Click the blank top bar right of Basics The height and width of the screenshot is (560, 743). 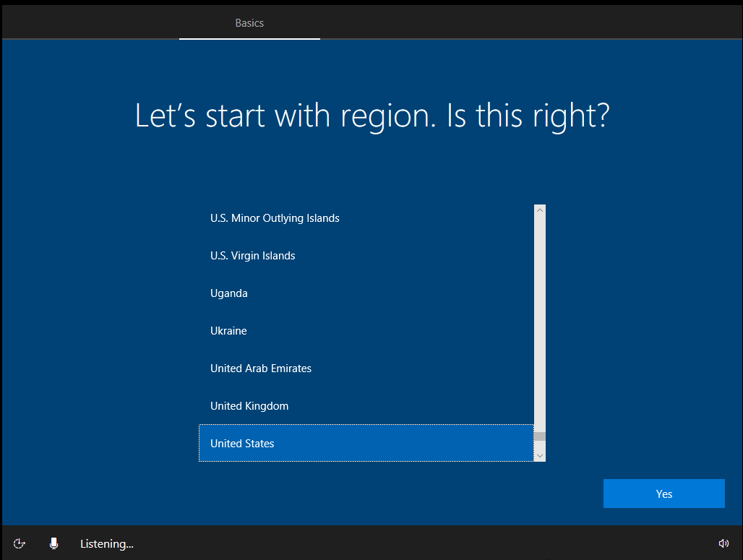528,20
